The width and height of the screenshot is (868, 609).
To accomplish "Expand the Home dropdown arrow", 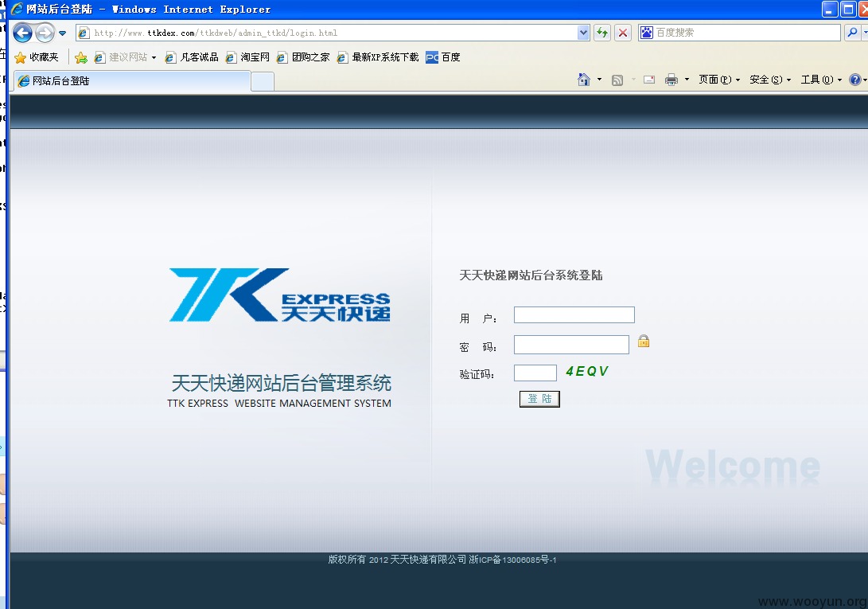I will pos(600,80).
